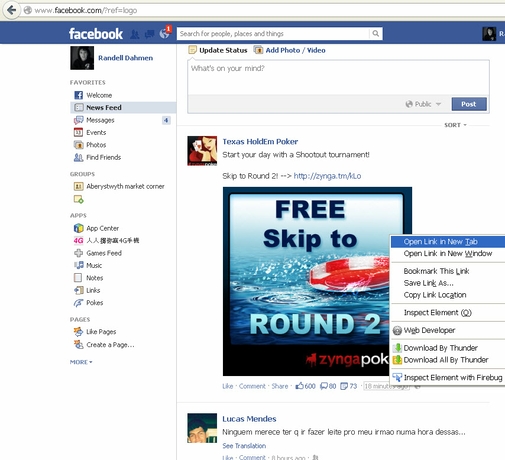Viewport: 505px width, 460px height.
Task: Click the Messages sidebar icon
Action: click(78, 120)
